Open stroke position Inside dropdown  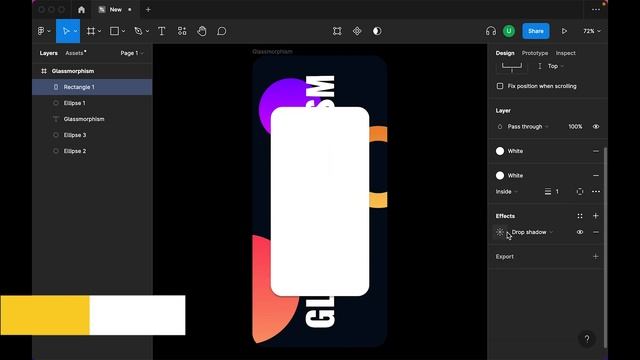(x=507, y=191)
